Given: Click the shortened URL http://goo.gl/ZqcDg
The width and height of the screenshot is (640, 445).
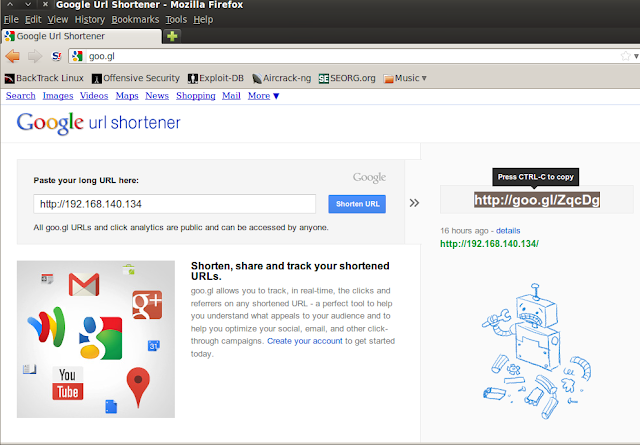Looking at the screenshot, I should click(x=537, y=200).
